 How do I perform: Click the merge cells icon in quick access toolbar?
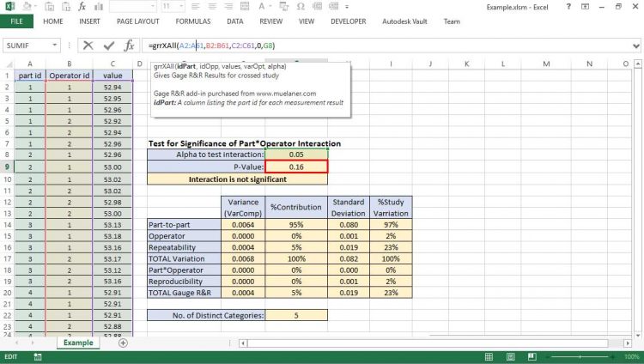[245, 6]
